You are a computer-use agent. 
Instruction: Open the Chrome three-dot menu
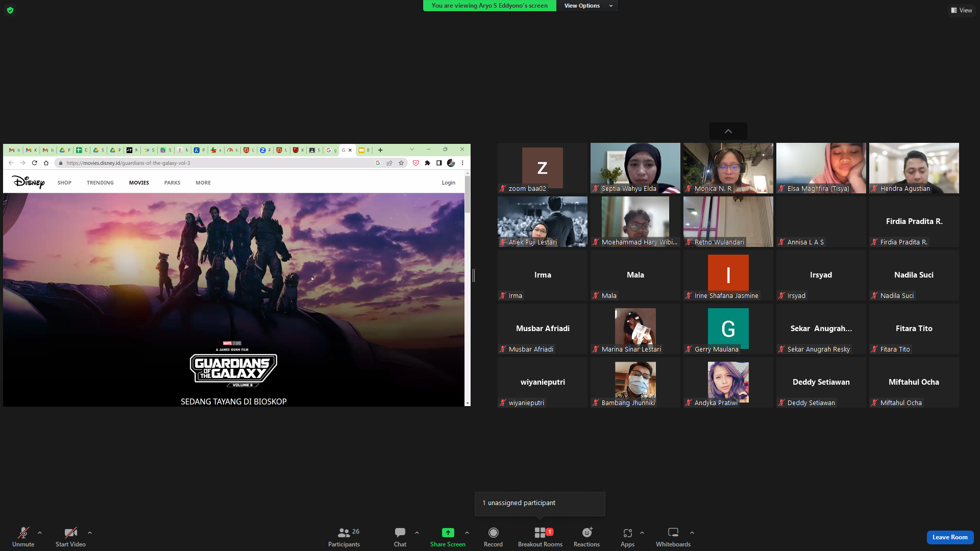tap(462, 163)
